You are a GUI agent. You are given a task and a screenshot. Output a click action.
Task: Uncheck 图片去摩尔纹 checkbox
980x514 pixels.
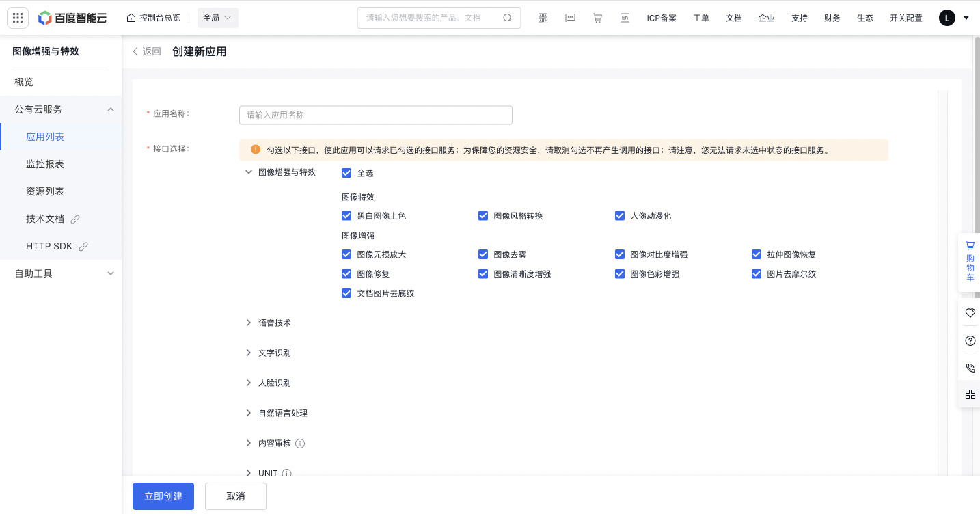757,273
